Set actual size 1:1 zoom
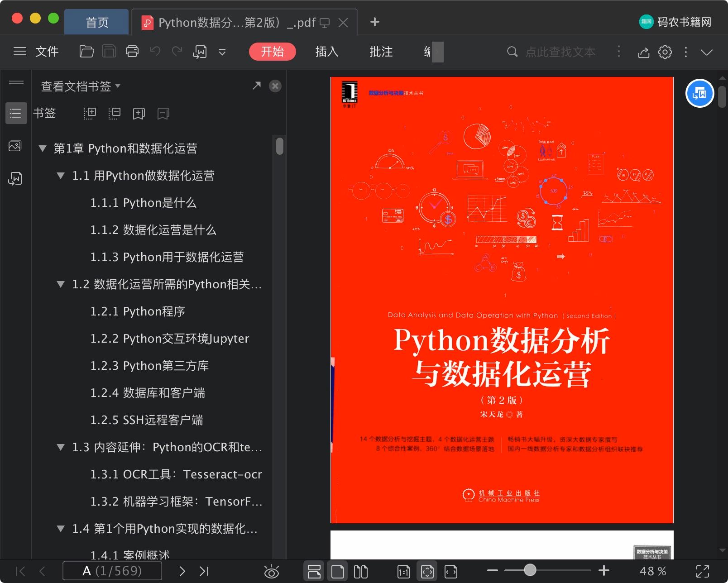728x583 pixels. pyautogui.click(x=403, y=572)
